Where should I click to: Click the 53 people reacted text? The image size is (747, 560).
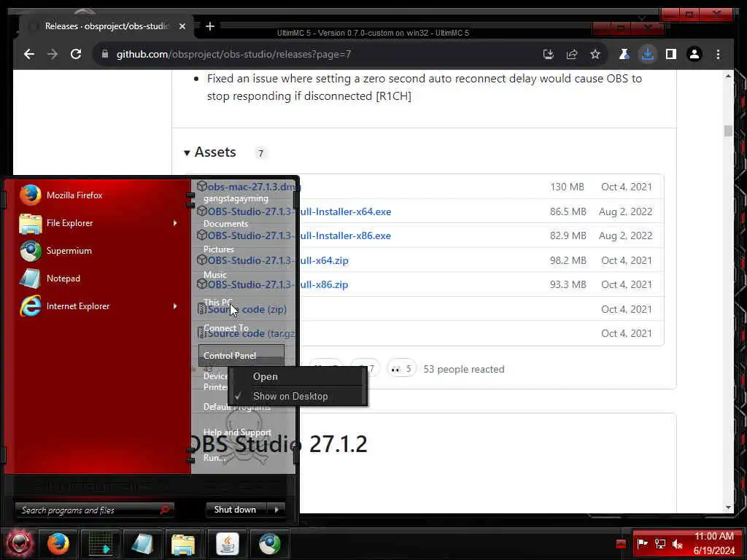coord(463,369)
